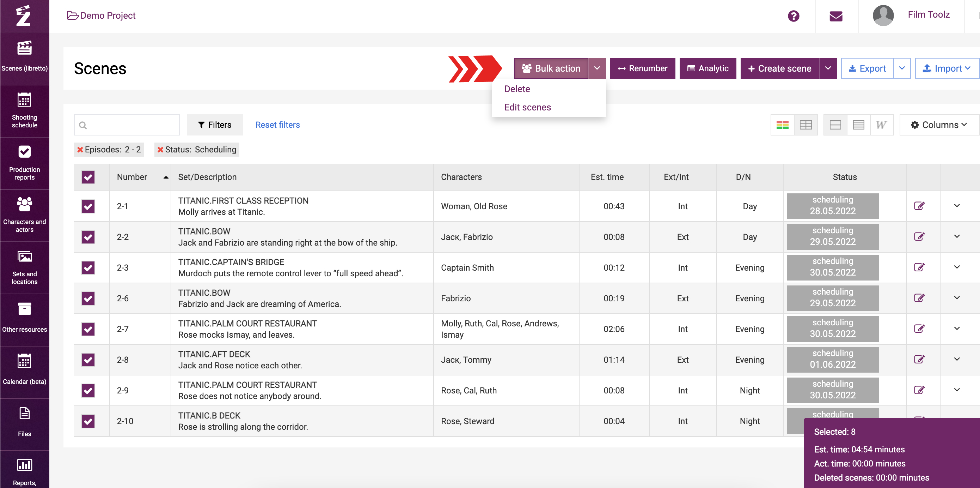The image size is (980, 488).
Task: Uncheck scene 2-2 checkbox
Action: point(88,237)
